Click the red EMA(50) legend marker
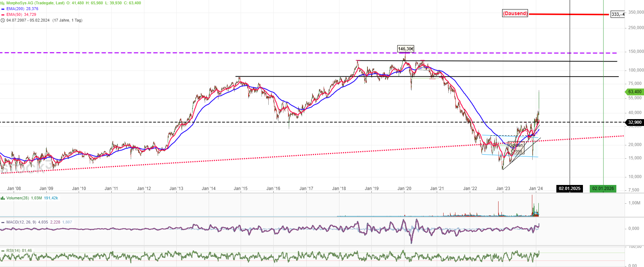 tap(3, 15)
